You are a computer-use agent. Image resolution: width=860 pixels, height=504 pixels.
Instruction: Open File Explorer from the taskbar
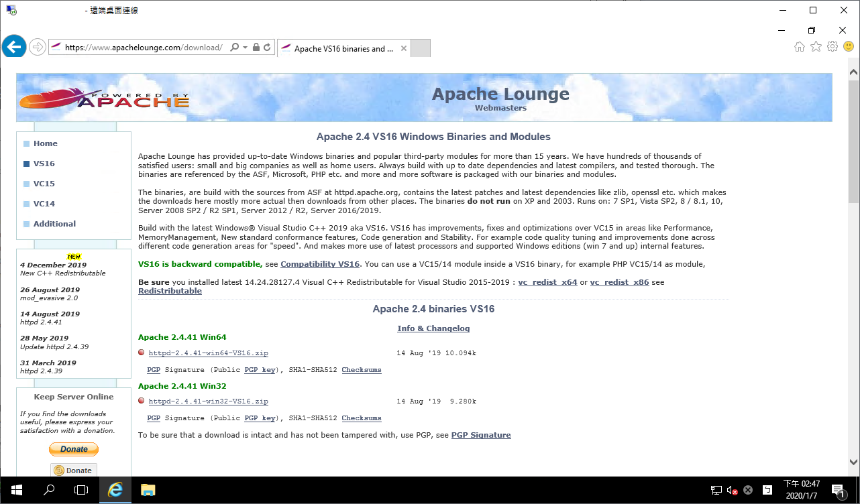(x=148, y=490)
